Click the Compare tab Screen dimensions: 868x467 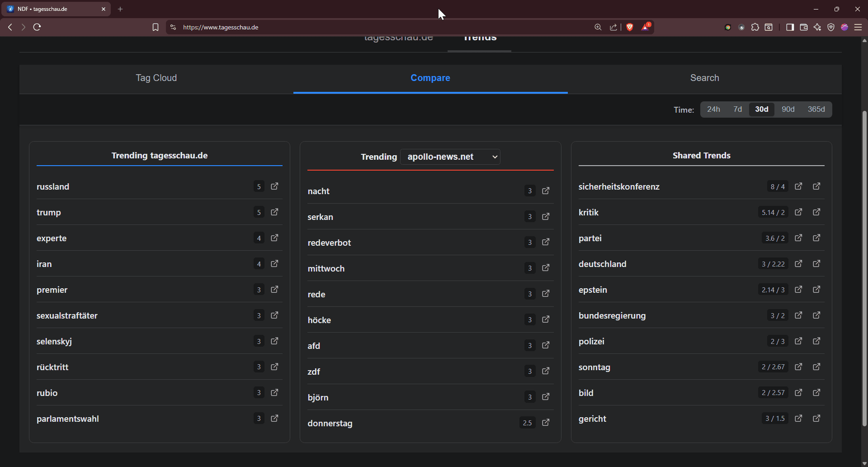point(430,78)
